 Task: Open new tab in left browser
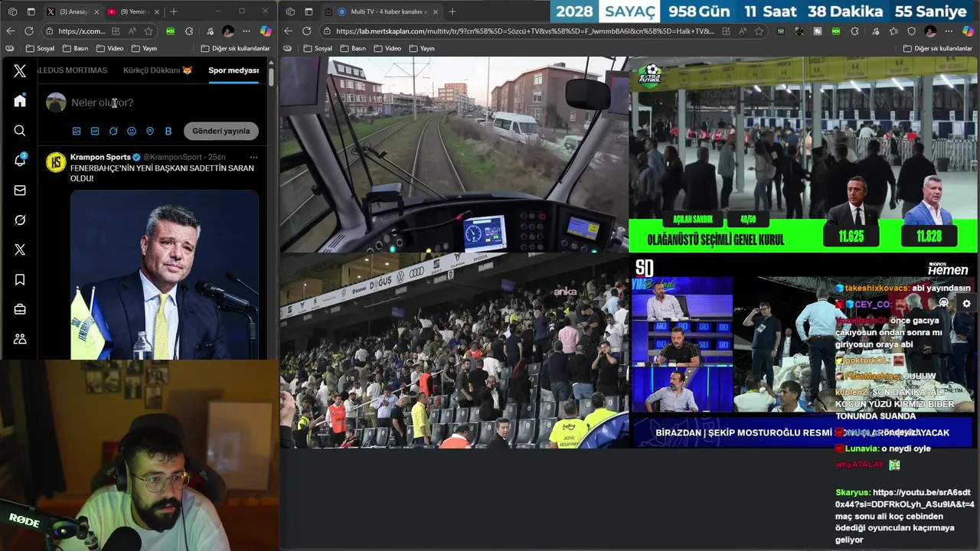click(174, 11)
